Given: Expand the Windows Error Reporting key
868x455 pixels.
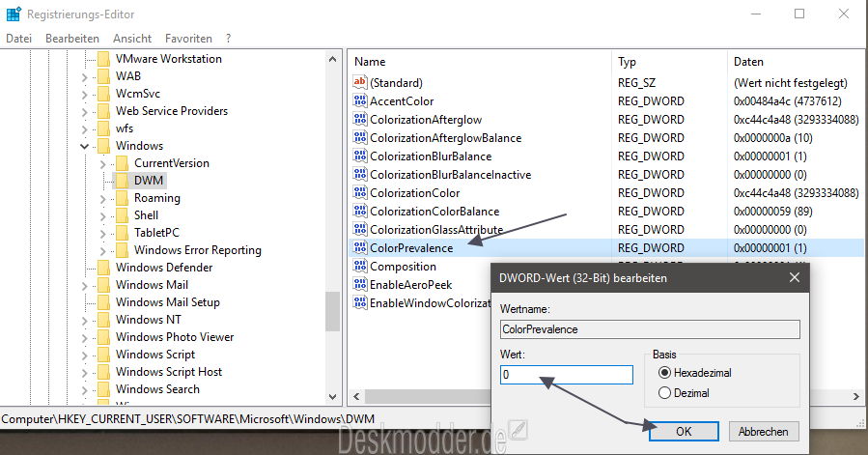Looking at the screenshot, I should [103, 250].
